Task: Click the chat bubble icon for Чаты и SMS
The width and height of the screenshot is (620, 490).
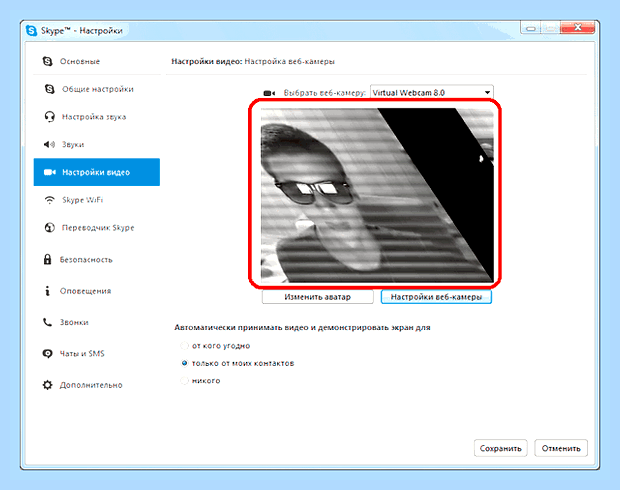Action: point(47,353)
